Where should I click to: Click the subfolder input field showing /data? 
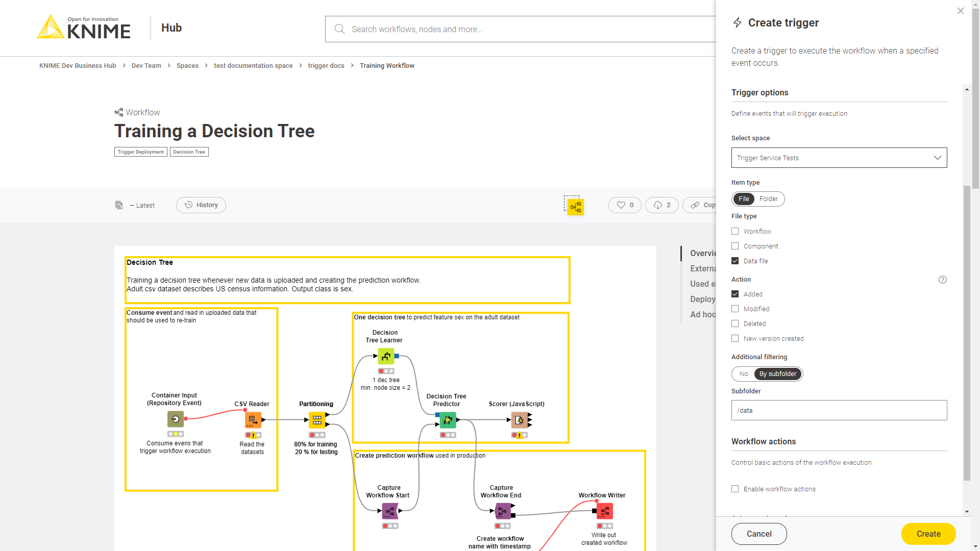tap(839, 410)
